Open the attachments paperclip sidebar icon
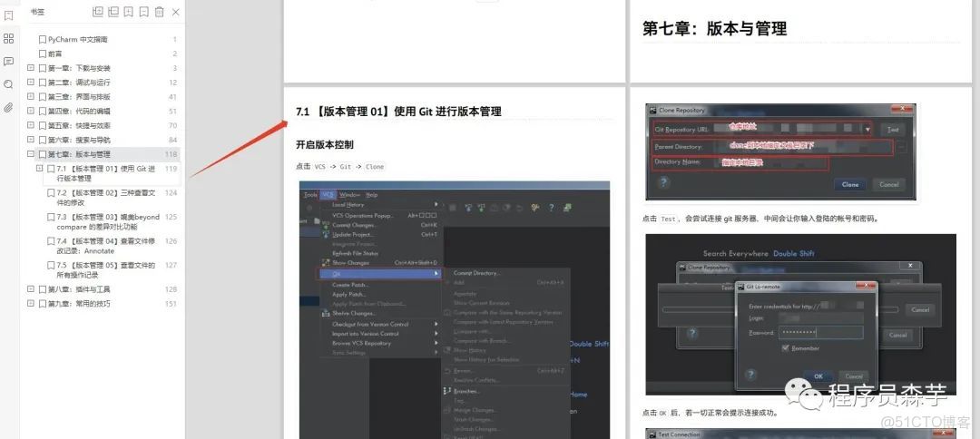Image resolution: width=980 pixels, height=439 pixels. click(x=9, y=107)
